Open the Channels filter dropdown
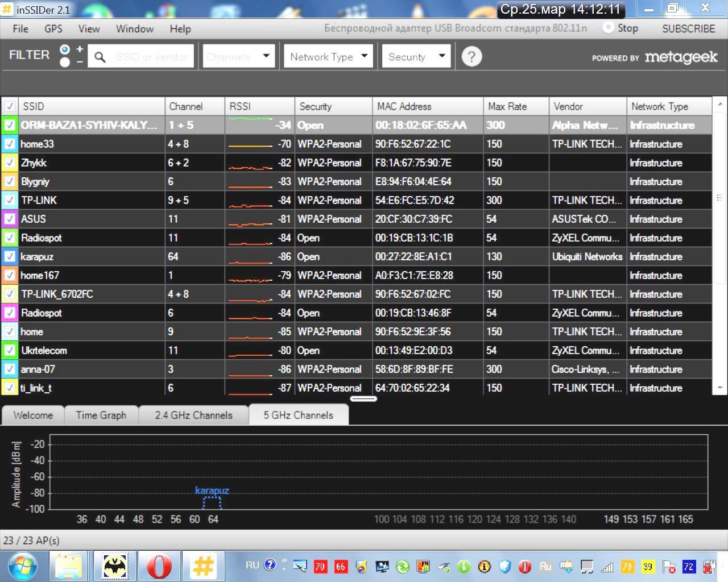728x582 pixels. [238, 56]
